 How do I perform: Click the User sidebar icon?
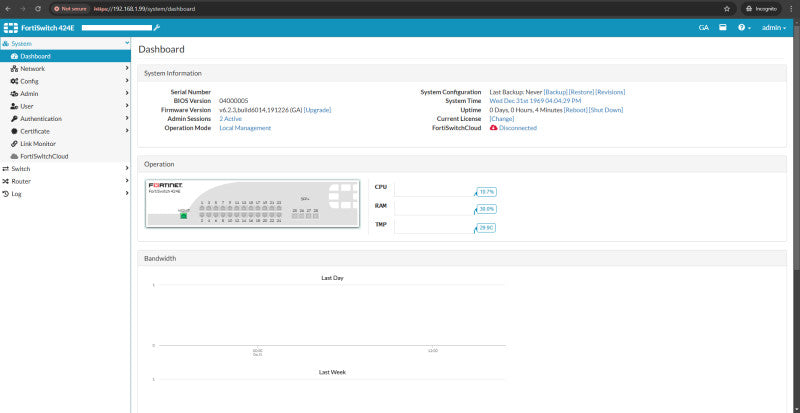[x=14, y=106]
